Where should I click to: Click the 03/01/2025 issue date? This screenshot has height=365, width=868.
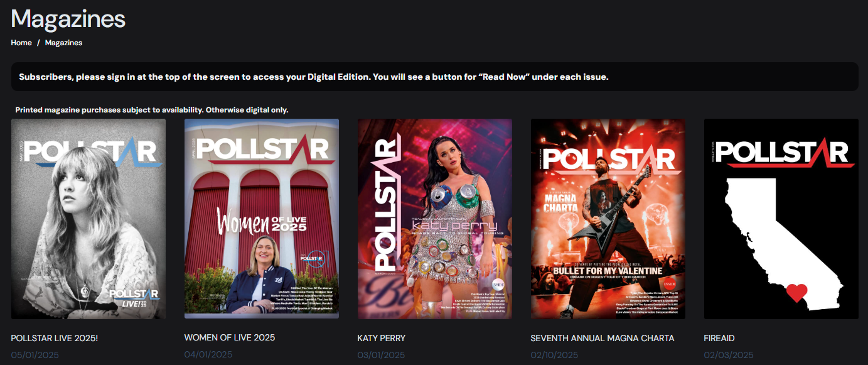(382, 355)
